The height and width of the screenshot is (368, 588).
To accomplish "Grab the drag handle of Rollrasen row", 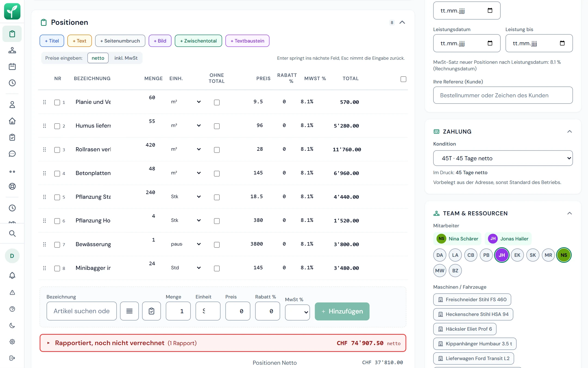I will click(x=44, y=149).
